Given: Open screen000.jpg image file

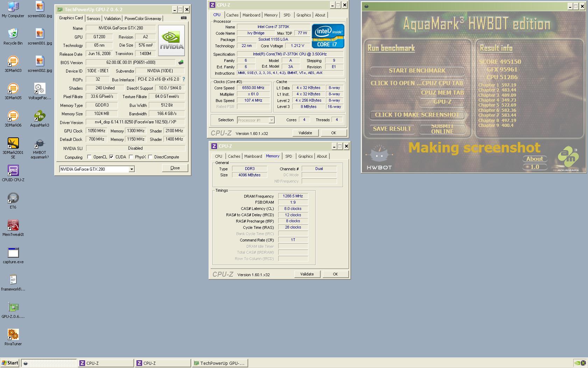Looking at the screenshot, I should (40, 9).
